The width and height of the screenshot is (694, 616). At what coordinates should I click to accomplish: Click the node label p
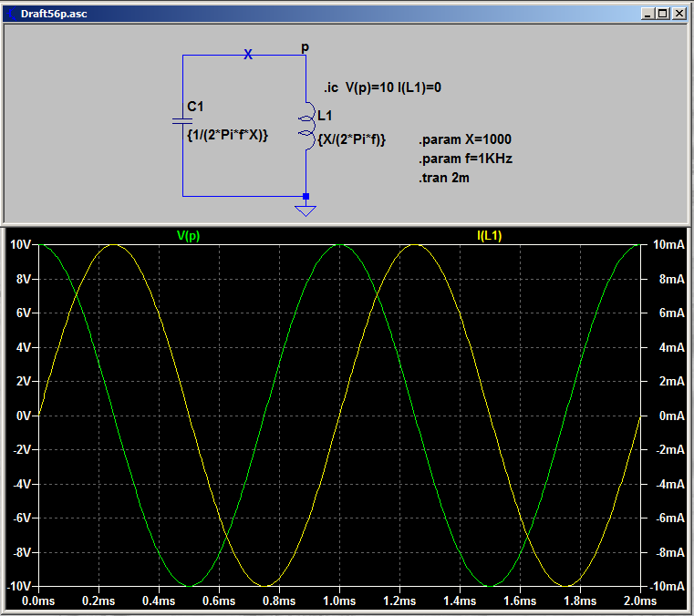[x=305, y=46]
